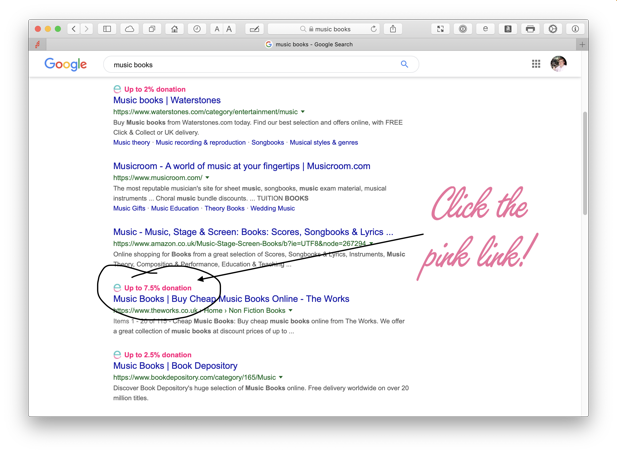Open 'Music Books | Book Depository' result
This screenshot has width=617, height=454.
click(175, 366)
